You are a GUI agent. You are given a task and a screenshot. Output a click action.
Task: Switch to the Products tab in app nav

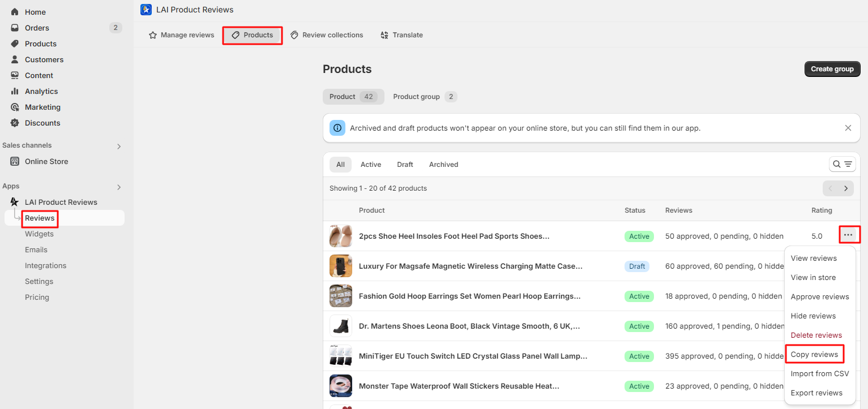(x=253, y=35)
